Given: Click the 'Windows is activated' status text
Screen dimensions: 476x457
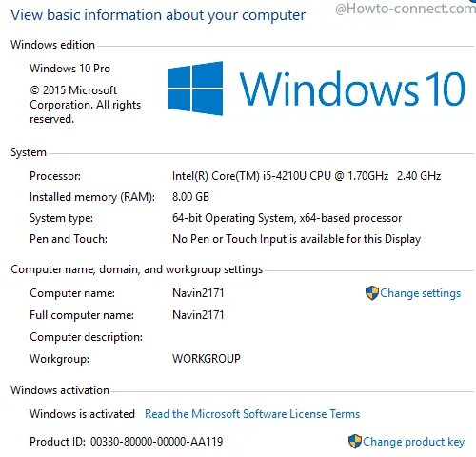Looking at the screenshot, I should [82, 414].
